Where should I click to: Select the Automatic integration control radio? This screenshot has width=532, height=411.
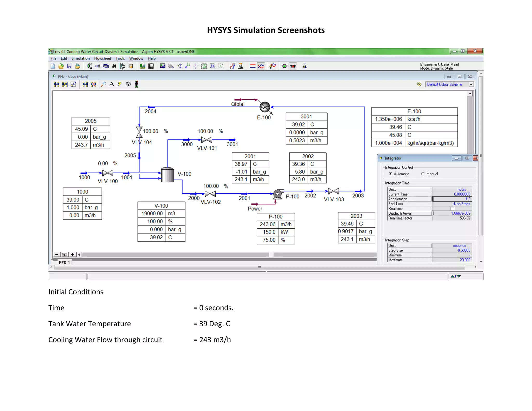tap(390, 174)
